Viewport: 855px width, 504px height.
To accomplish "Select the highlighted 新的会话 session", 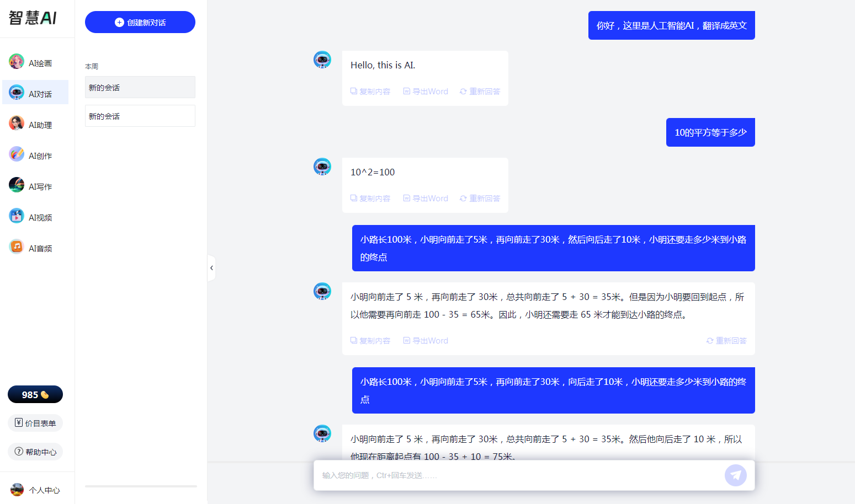I will click(x=140, y=87).
